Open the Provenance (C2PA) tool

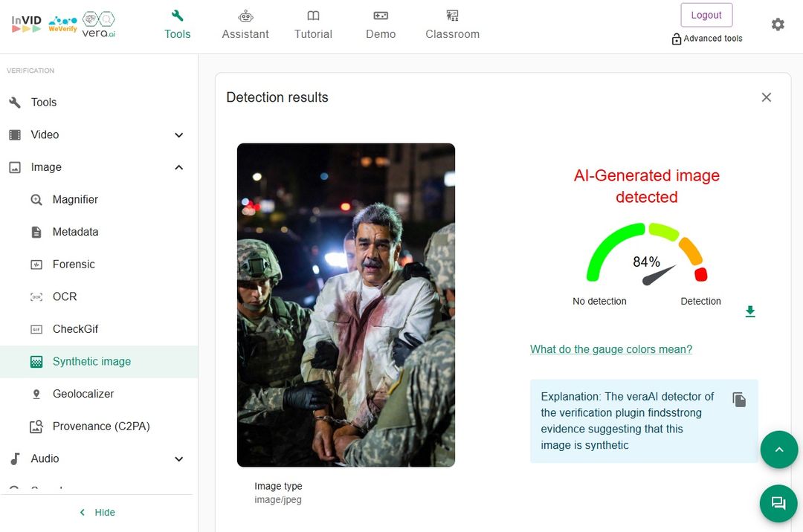coord(100,426)
